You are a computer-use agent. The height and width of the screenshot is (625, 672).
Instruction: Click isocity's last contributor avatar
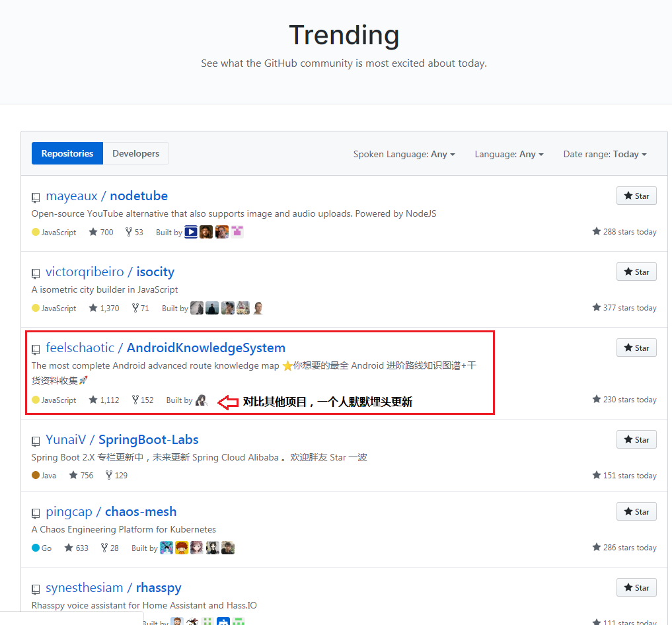point(258,308)
